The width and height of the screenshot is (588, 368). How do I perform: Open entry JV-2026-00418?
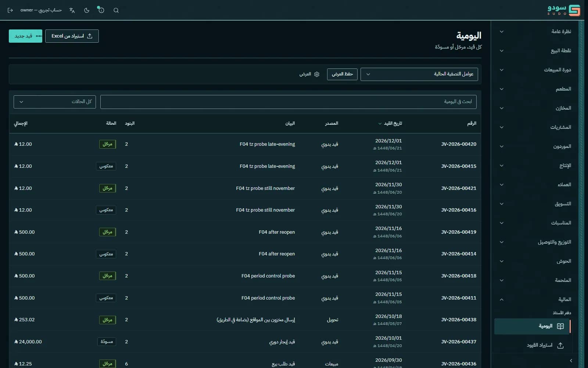[x=459, y=276]
